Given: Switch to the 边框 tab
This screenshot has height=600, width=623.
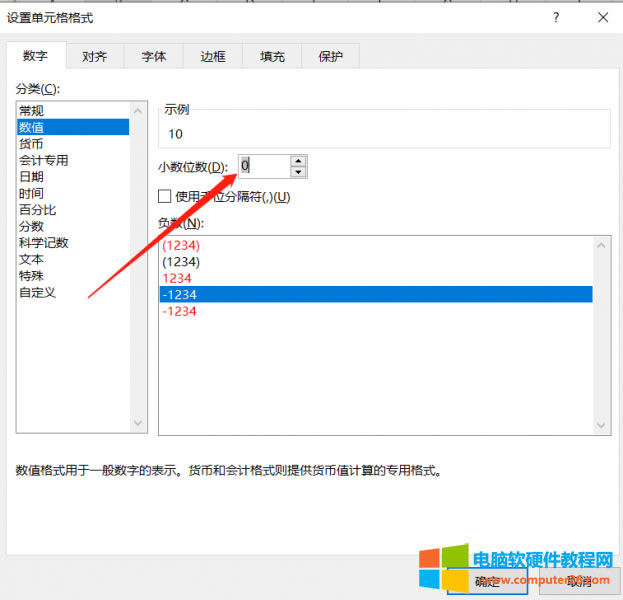Looking at the screenshot, I should click(212, 57).
